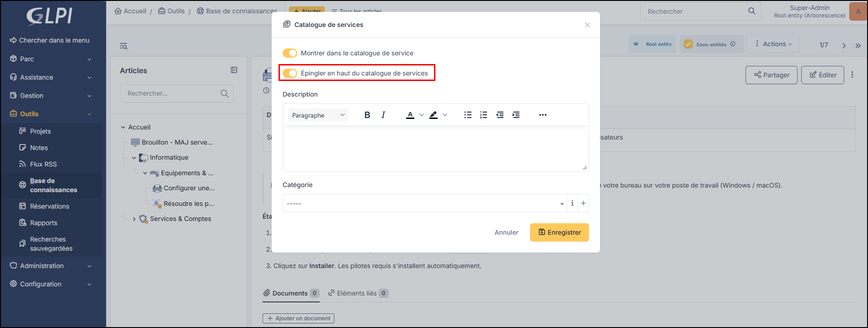Image resolution: width=868 pixels, height=328 pixels.
Task: Collapse the Informatique tree node
Action: pyautogui.click(x=134, y=158)
